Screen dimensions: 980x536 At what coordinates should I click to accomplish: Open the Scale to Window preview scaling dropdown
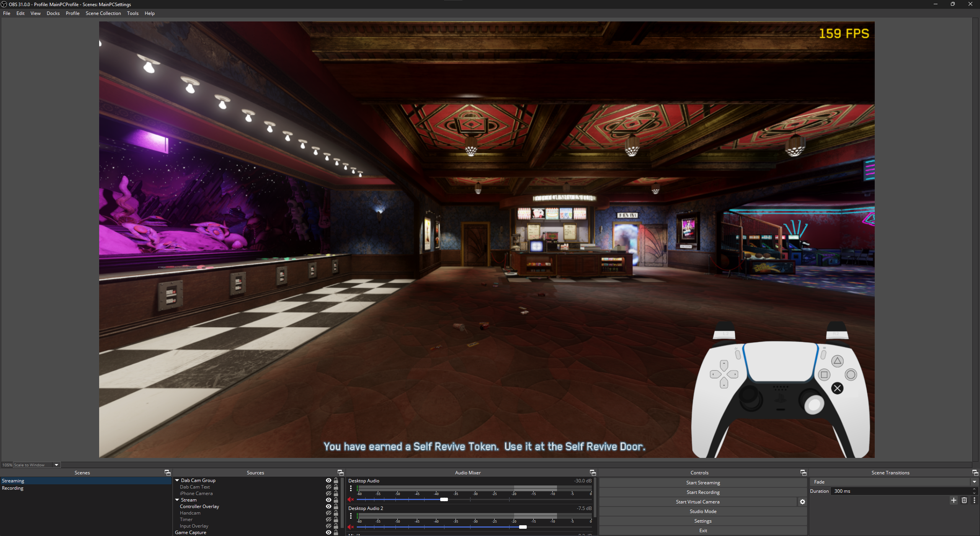tap(37, 465)
